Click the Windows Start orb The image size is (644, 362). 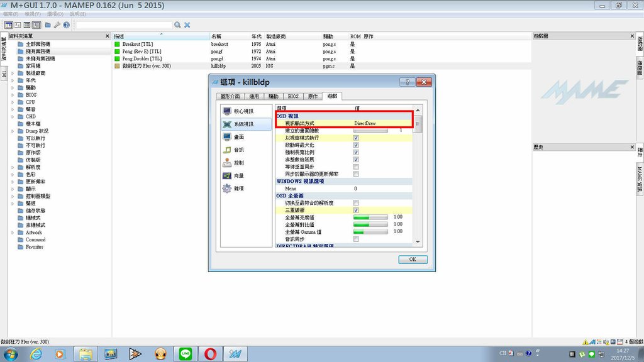10,353
